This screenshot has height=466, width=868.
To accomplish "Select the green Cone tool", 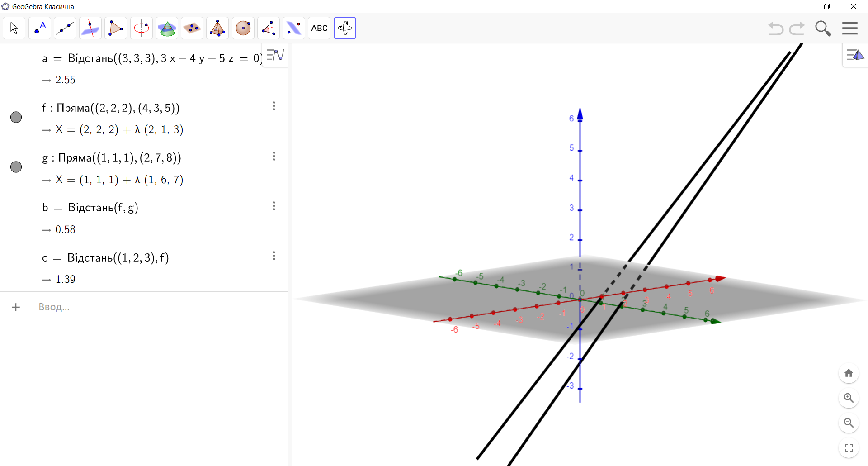I will click(167, 28).
